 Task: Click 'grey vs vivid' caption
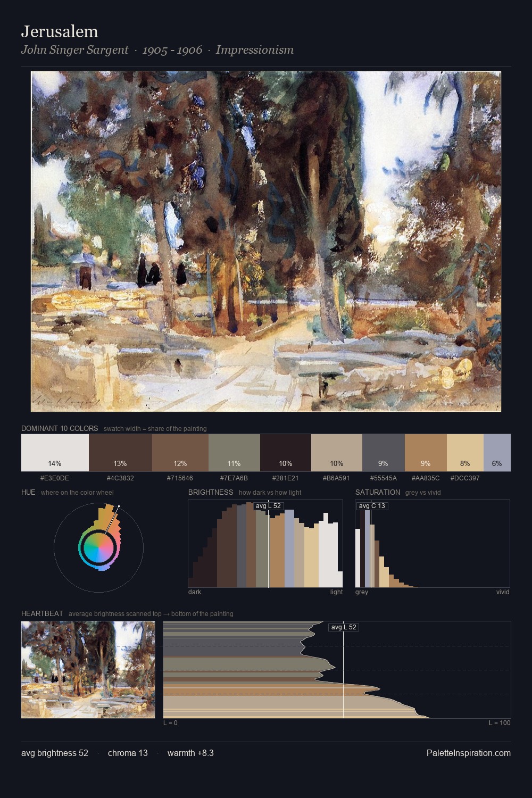point(423,493)
